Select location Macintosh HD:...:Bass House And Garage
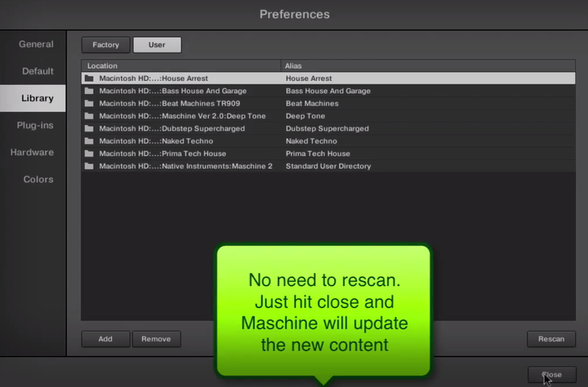 click(173, 90)
